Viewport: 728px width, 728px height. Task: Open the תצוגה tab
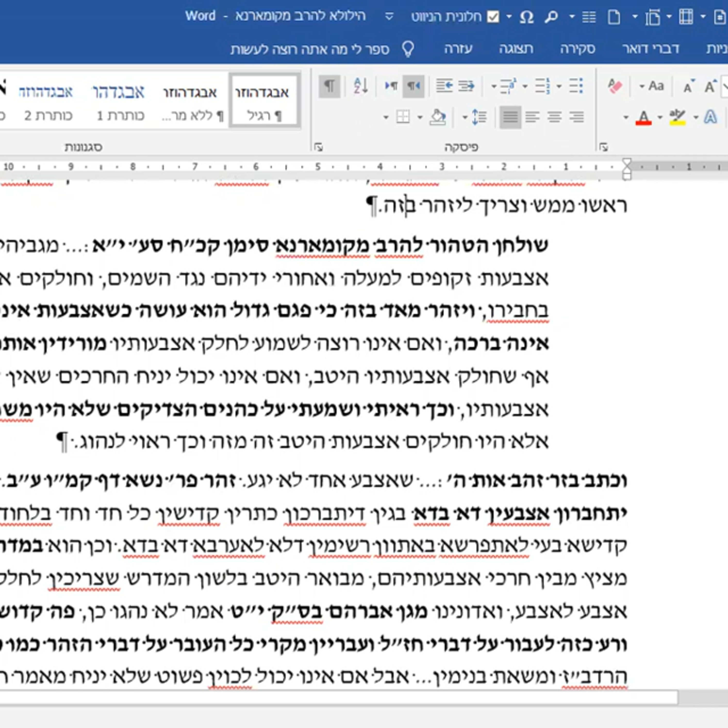pyautogui.click(x=516, y=49)
